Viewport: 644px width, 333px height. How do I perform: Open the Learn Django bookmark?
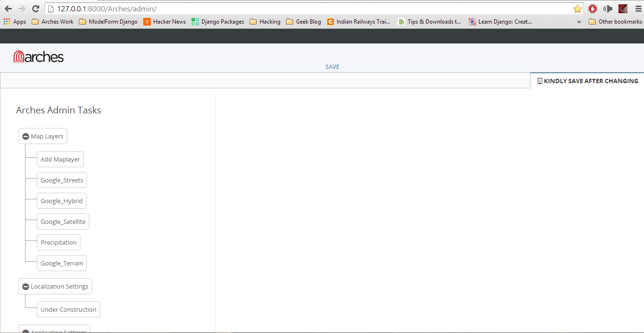[500, 22]
